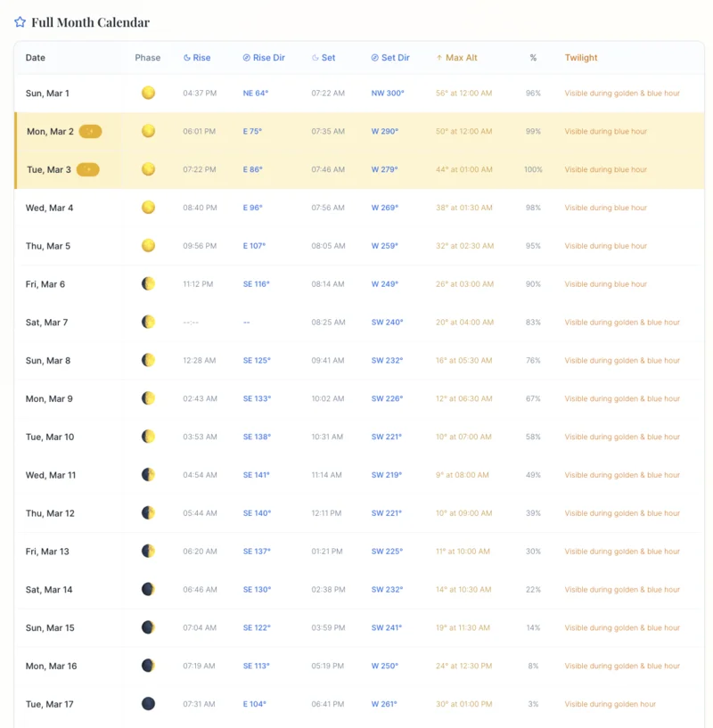The height and width of the screenshot is (728, 713).
Task: Sort by the % illumination column header
Action: [533, 57]
